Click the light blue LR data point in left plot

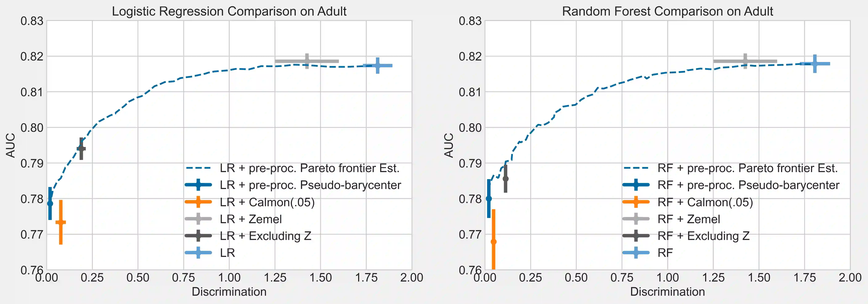pos(377,65)
